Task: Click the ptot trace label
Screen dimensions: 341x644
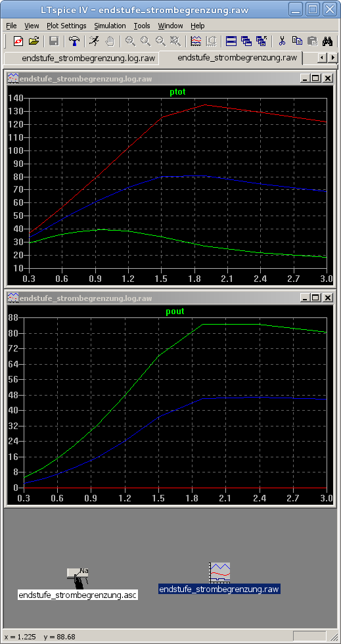Action: [x=177, y=92]
